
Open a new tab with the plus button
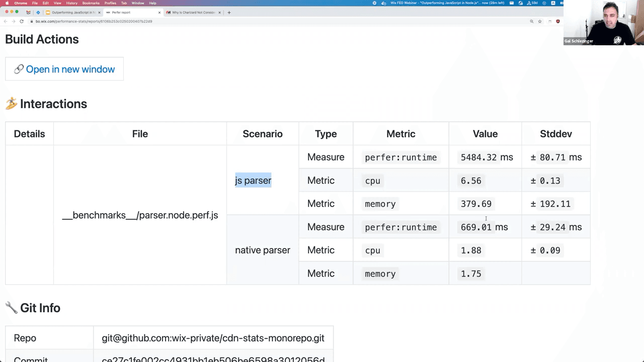tap(229, 12)
